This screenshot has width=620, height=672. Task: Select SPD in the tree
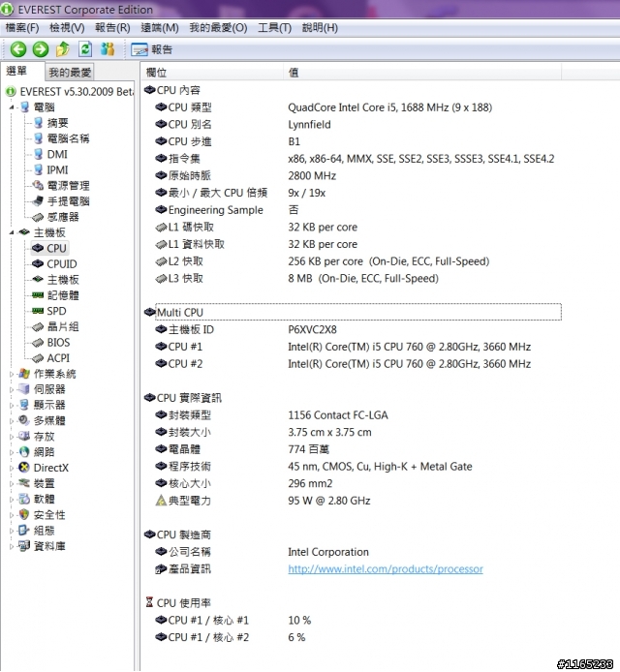(56, 311)
